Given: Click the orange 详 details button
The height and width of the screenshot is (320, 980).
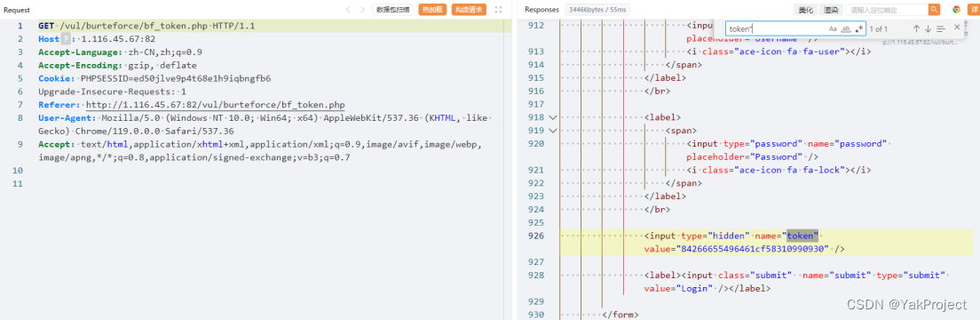Looking at the screenshot, I should [974, 10].
